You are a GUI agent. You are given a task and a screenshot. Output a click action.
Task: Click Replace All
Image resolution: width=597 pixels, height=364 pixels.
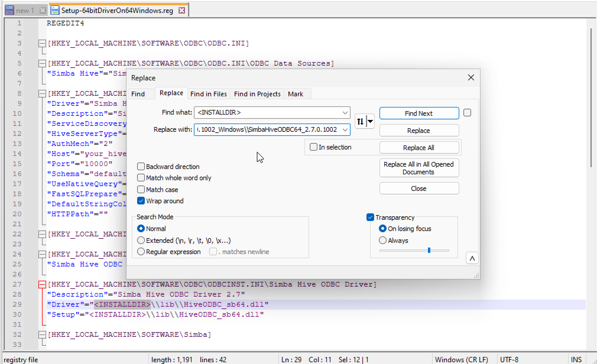tap(419, 147)
